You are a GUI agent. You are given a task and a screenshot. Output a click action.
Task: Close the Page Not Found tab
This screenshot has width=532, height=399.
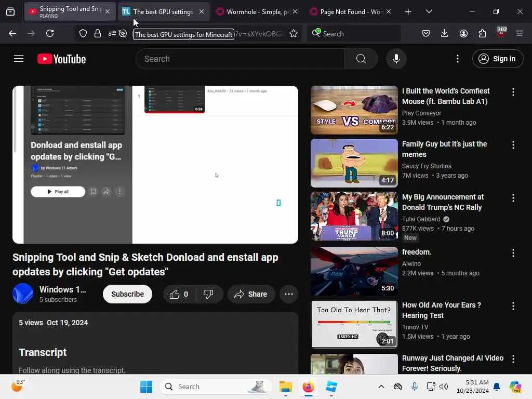(389, 11)
